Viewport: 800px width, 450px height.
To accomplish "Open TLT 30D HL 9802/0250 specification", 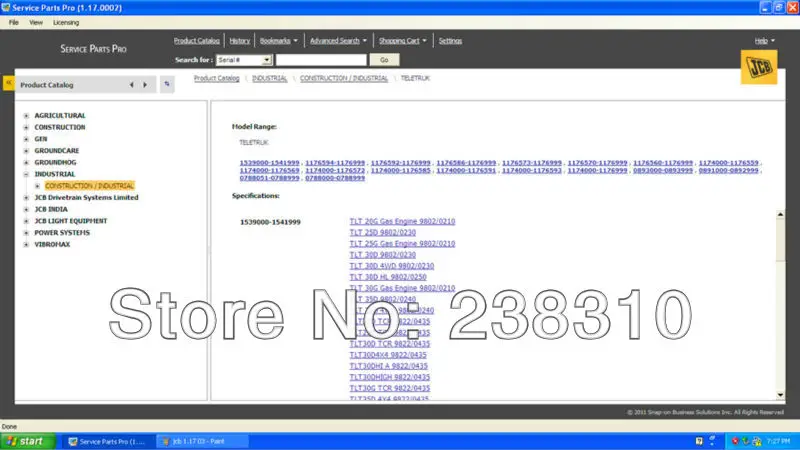I will click(x=388, y=278).
